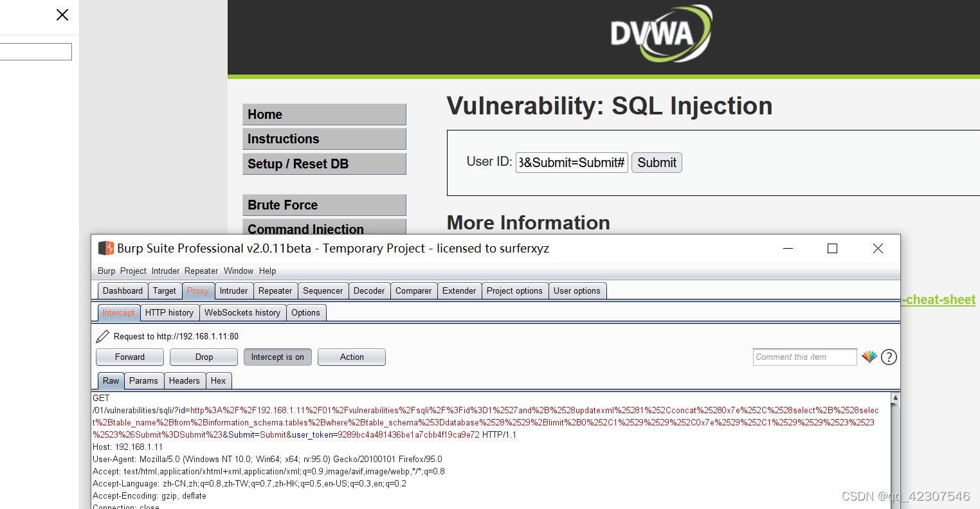980x509 pixels.
Task: Click the Comment this item field
Action: tap(804, 357)
